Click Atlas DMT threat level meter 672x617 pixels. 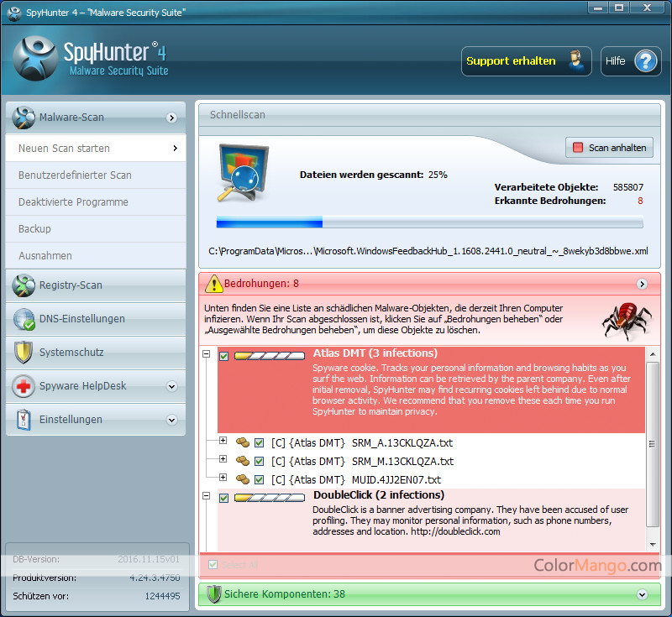coord(270,356)
